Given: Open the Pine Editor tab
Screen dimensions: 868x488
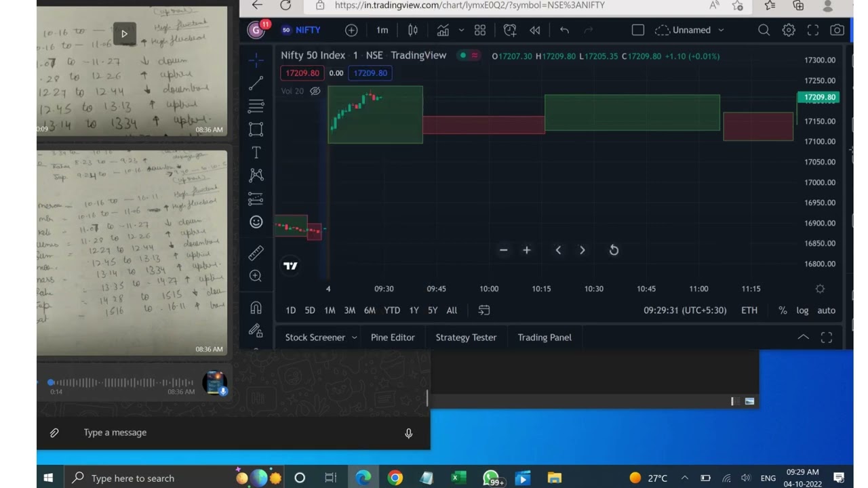Looking at the screenshot, I should [393, 338].
